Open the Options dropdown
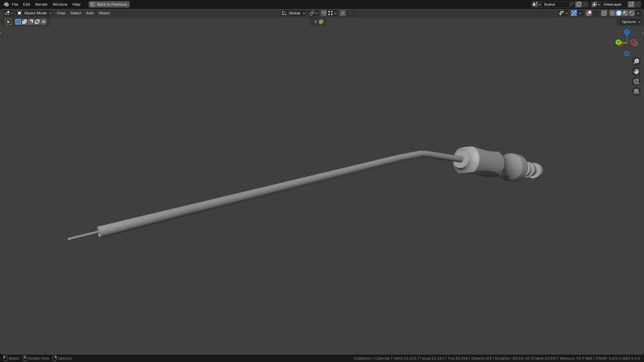 [631, 22]
